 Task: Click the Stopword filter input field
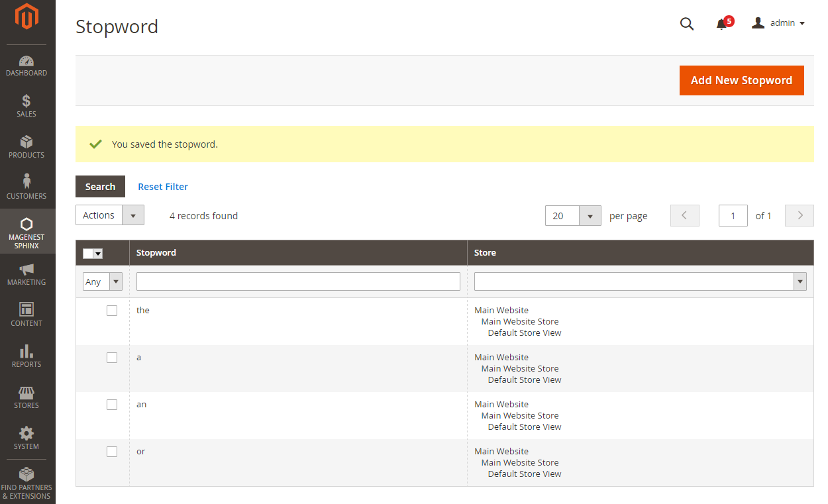click(297, 281)
